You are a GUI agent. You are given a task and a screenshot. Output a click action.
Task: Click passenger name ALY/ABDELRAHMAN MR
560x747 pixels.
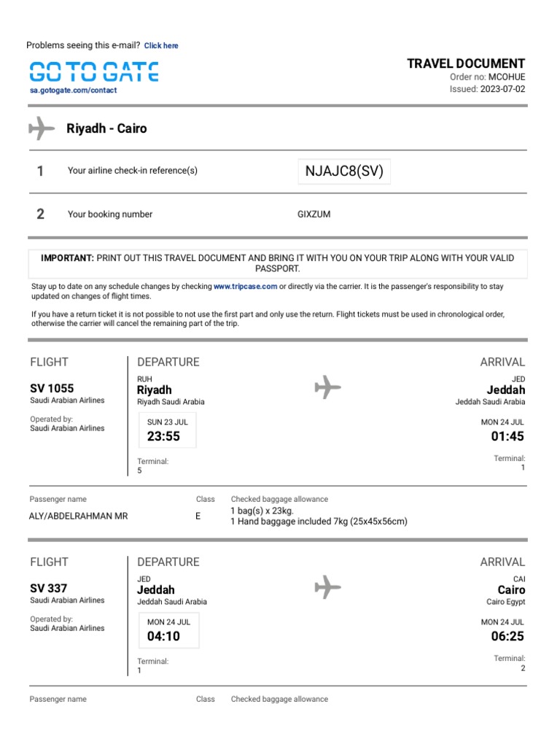click(79, 516)
